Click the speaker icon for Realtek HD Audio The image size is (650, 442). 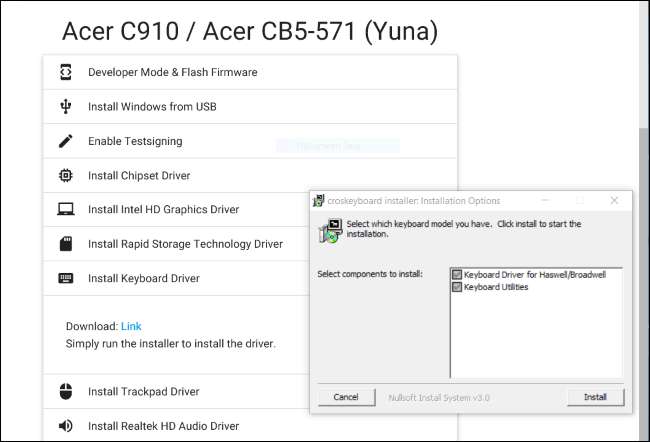66,426
